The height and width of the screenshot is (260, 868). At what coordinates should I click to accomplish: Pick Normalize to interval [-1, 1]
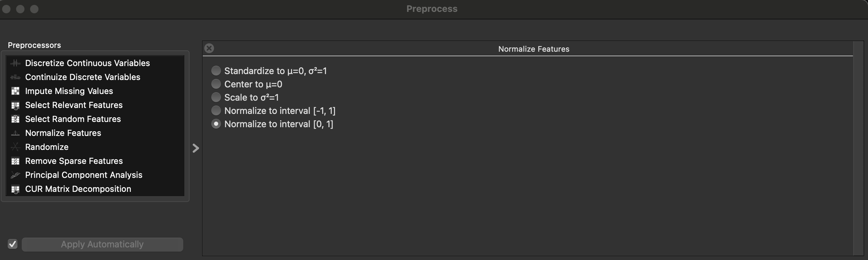point(216,111)
